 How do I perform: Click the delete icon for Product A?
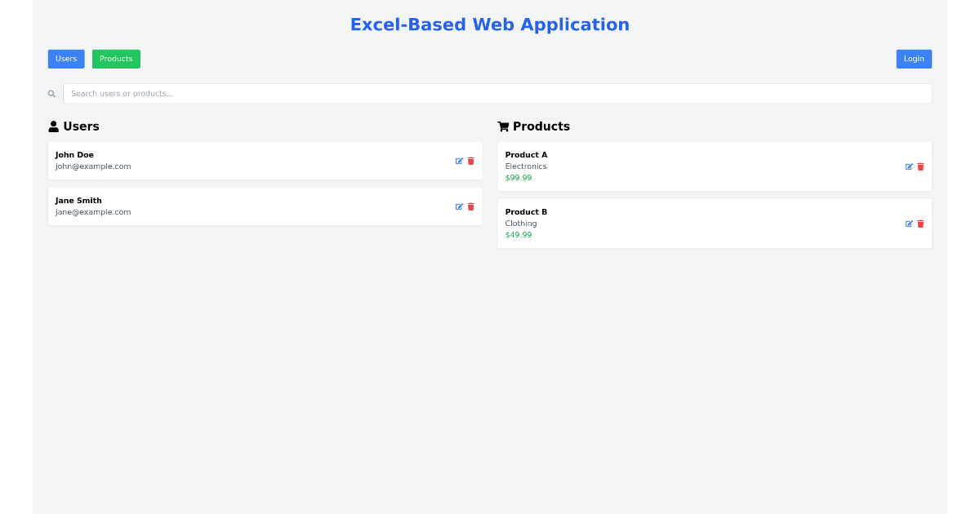click(920, 166)
